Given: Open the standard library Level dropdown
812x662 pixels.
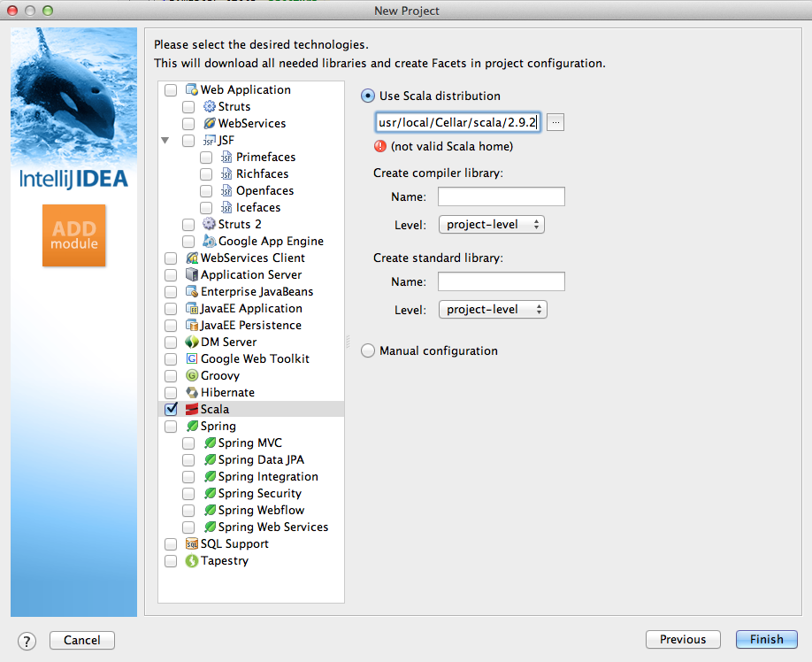Looking at the screenshot, I should click(493, 309).
